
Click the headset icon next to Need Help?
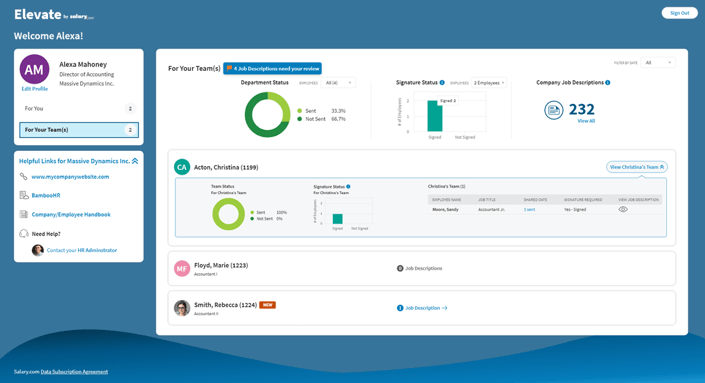24,234
